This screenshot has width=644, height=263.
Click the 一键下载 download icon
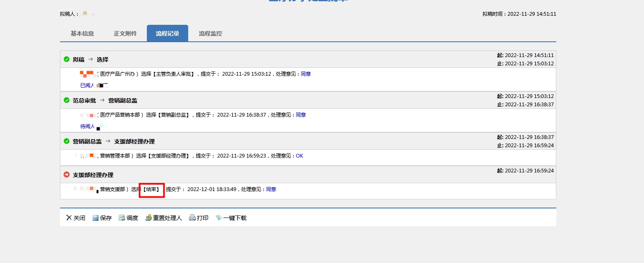point(219,218)
